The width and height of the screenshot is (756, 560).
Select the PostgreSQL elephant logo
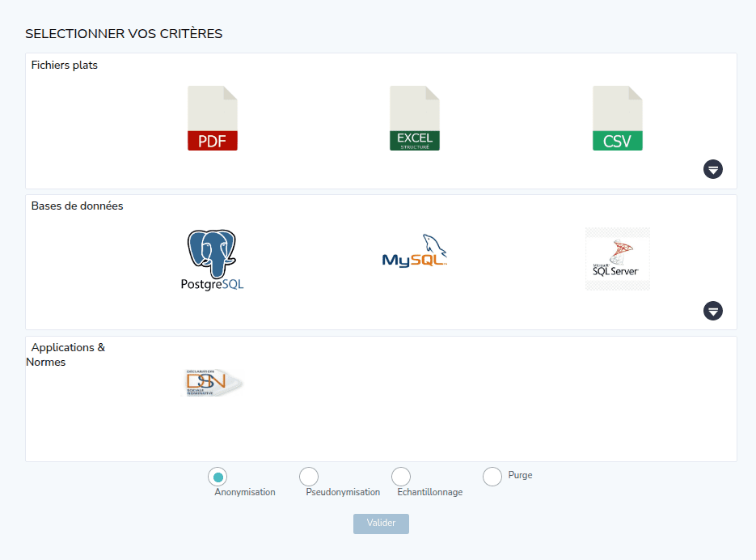(212, 260)
